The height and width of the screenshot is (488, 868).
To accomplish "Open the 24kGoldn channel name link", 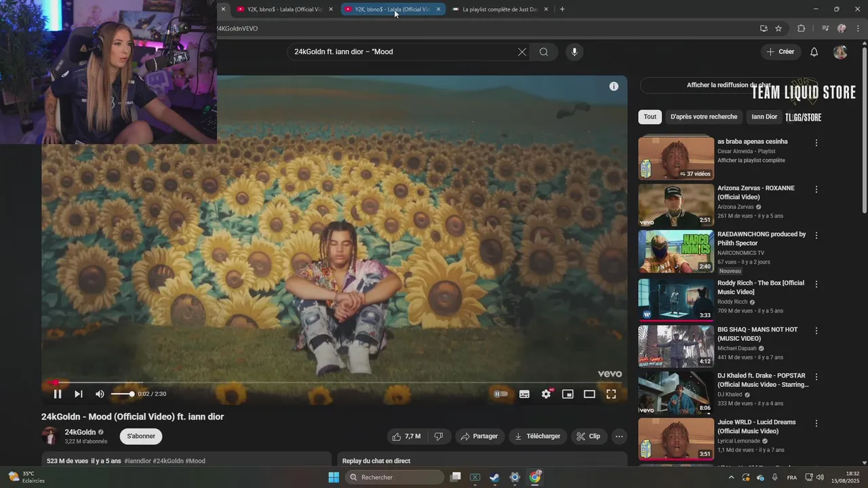I will [80, 432].
